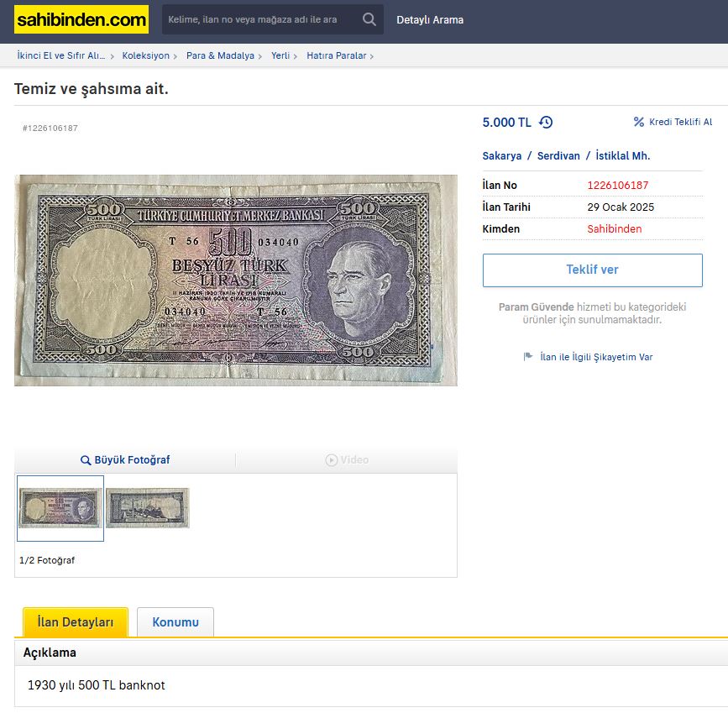Image resolution: width=728 pixels, height=713 pixels.
Task: Select the first banknote thumbnail
Action: [x=60, y=508]
